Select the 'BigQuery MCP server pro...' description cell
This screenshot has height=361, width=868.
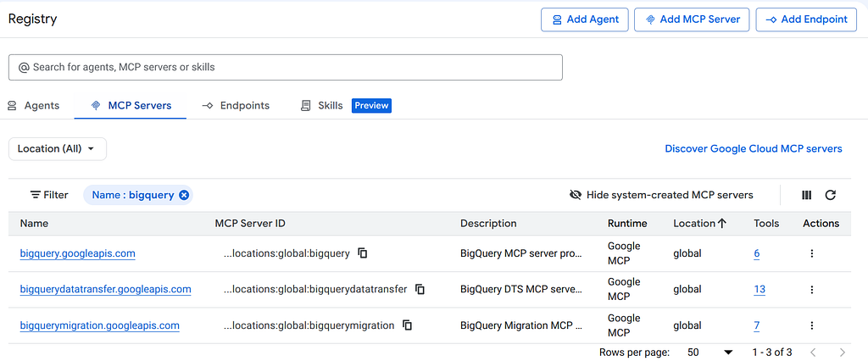click(521, 253)
